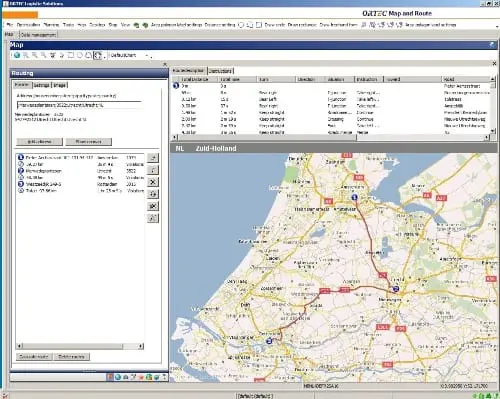Click circle shape icon in main toolbar
Screen dimensions: 500x399
pos(241,25)
